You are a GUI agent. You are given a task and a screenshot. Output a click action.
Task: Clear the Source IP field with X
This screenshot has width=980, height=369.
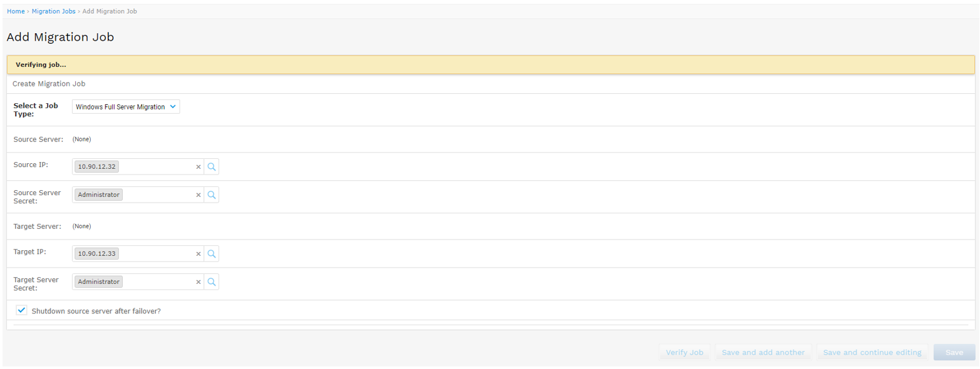click(199, 167)
